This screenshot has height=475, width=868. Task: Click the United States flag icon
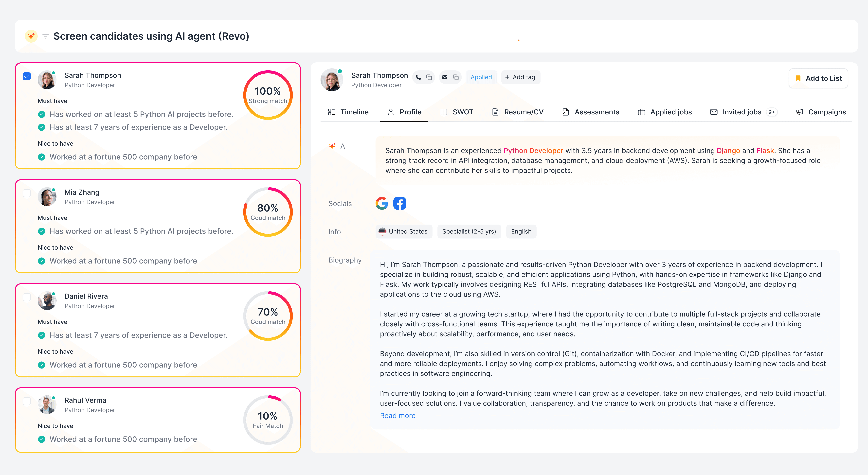(382, 231)
